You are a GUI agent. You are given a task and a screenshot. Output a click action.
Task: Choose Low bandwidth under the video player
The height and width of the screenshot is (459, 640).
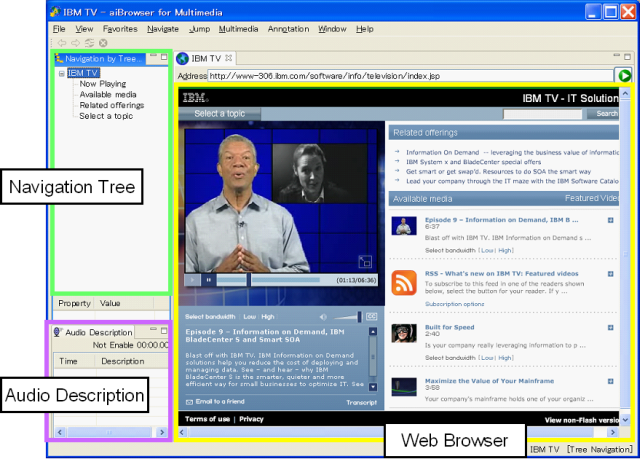coord(249,317)
